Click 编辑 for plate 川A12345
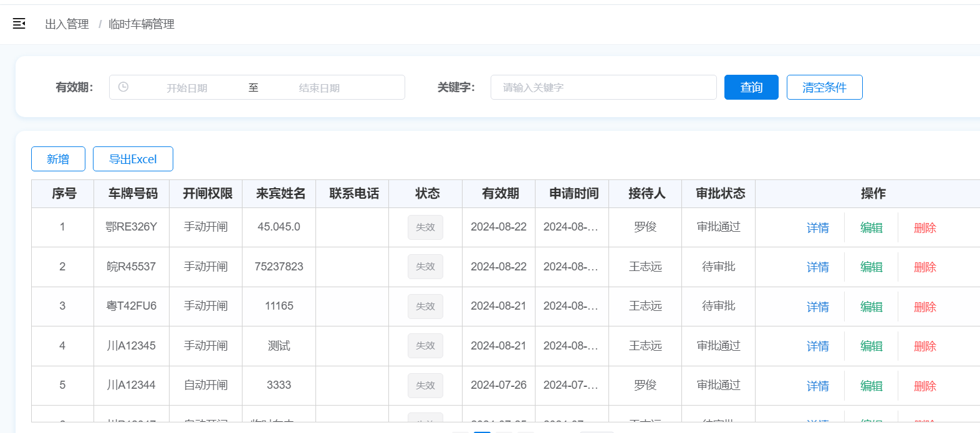The height and width of the screenshot is (433, 980). (871, 346)
